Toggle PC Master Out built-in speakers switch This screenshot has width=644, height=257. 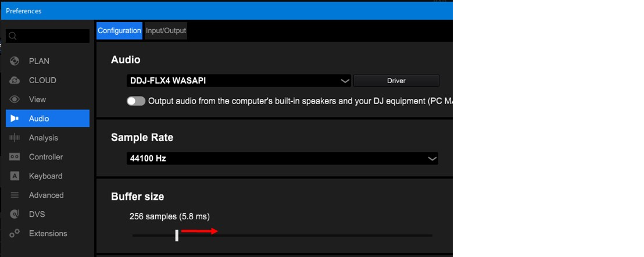[x=136, y=101]
